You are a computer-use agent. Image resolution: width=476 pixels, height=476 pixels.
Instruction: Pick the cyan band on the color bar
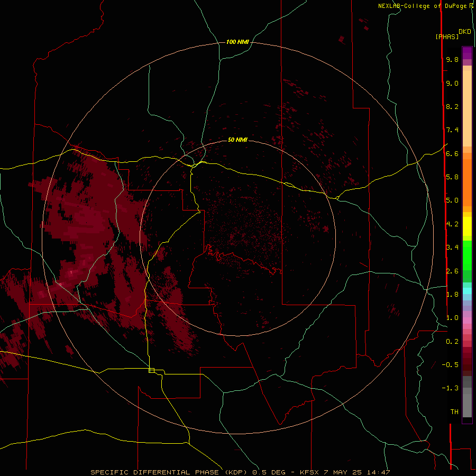[467, 291]
